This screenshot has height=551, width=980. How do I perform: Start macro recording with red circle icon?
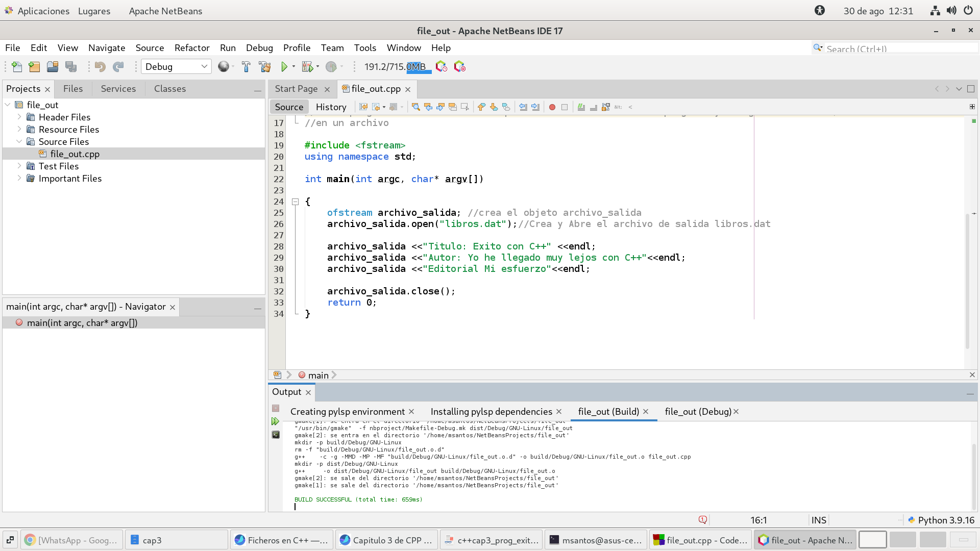coord(552,107)
